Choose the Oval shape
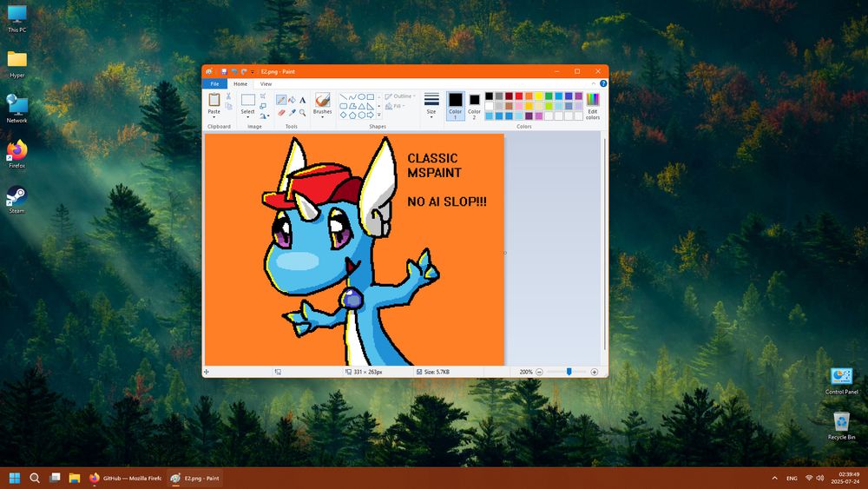 click(361, 97)
